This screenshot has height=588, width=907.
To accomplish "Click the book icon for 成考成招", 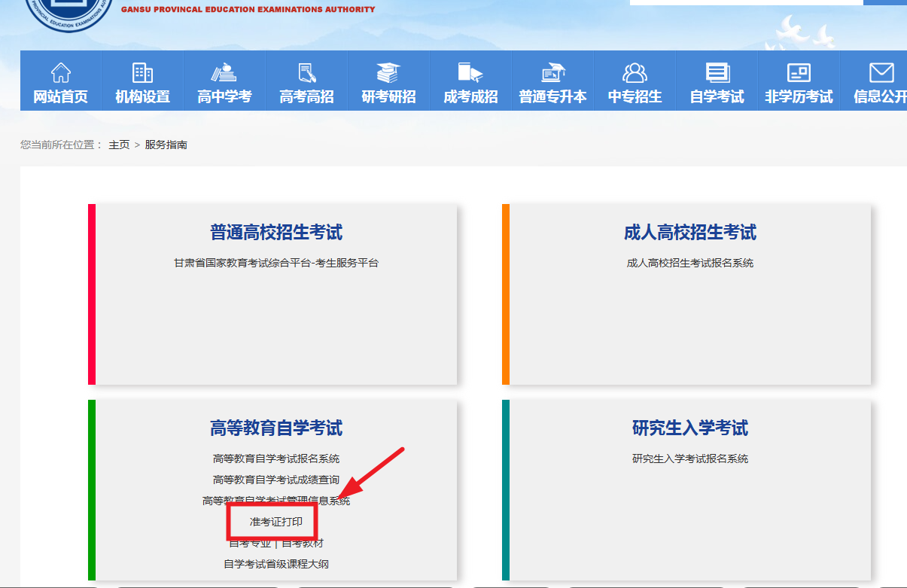I will pos(470,72).
